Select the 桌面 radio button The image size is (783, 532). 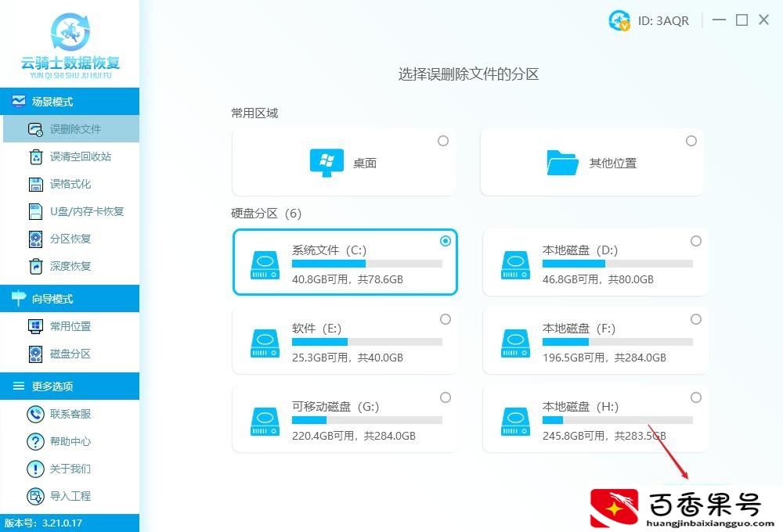(x=443, y=141)
